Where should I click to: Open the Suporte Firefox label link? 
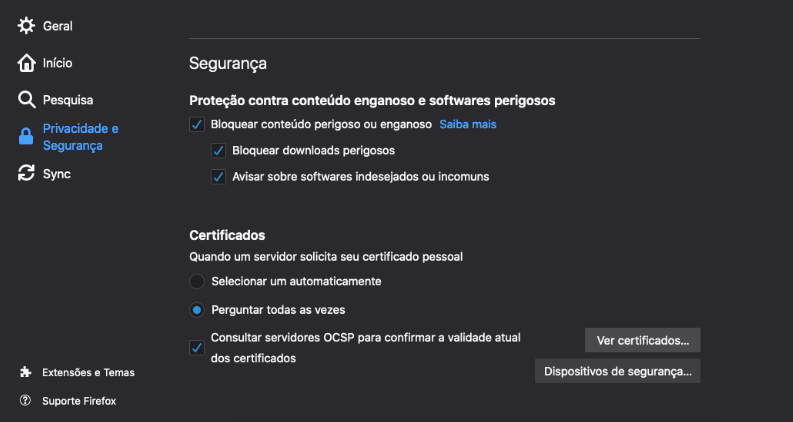tap(79, 401)
